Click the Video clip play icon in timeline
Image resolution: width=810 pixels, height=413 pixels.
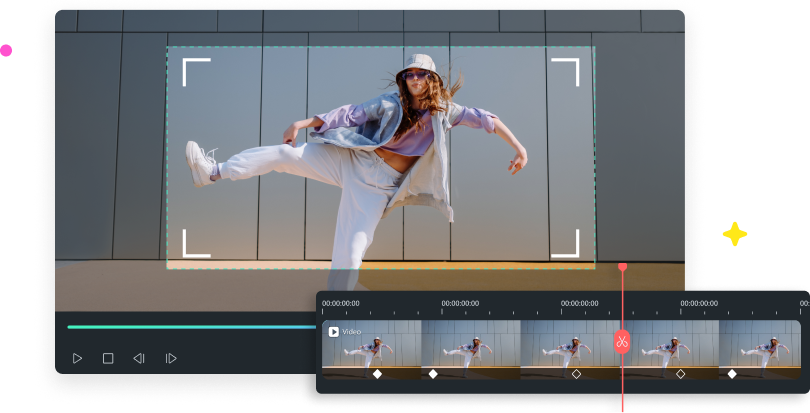pos(334,332)
